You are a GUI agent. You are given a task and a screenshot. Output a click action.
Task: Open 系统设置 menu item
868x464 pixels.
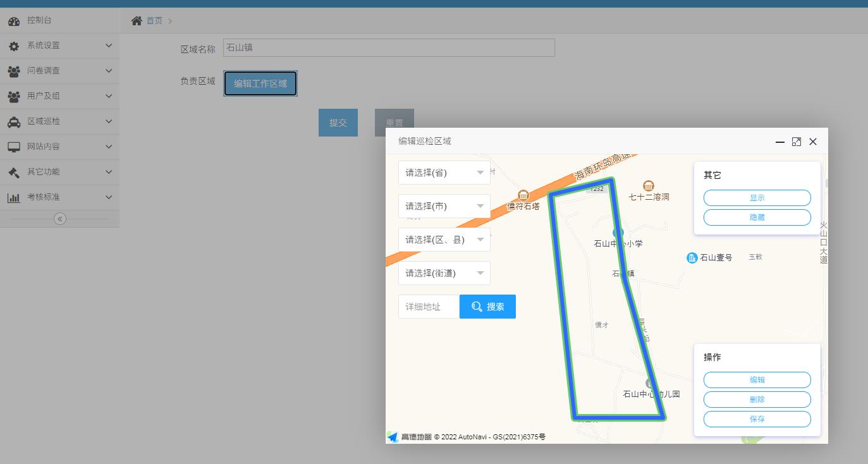pos(59,46)
